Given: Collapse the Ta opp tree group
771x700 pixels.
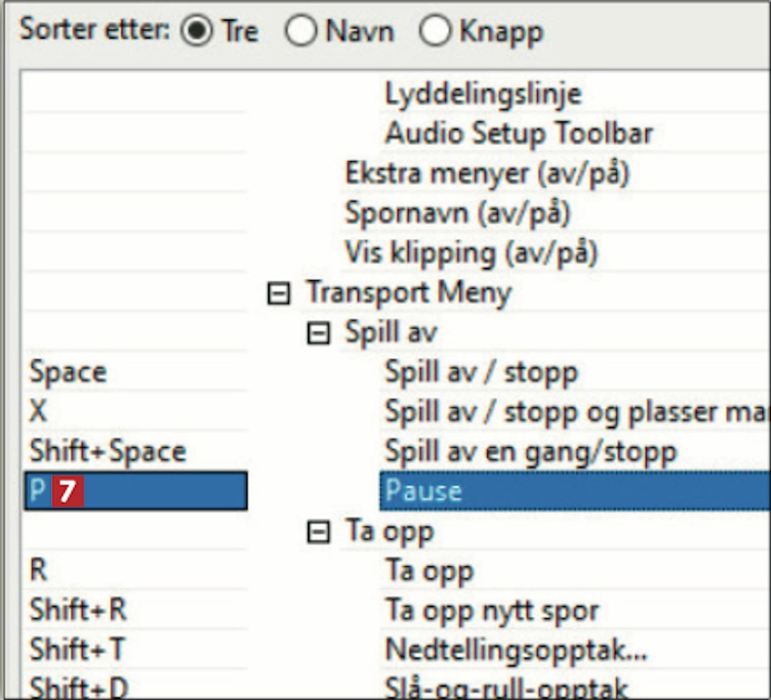Looking at the screenshot, I should click(x=318, y=532).
